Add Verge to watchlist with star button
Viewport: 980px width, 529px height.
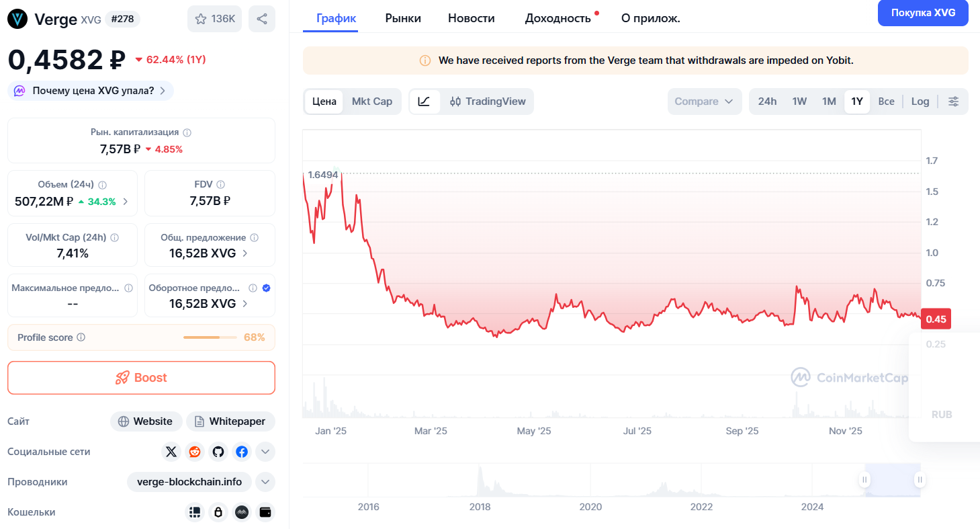(x=214, y=19)
